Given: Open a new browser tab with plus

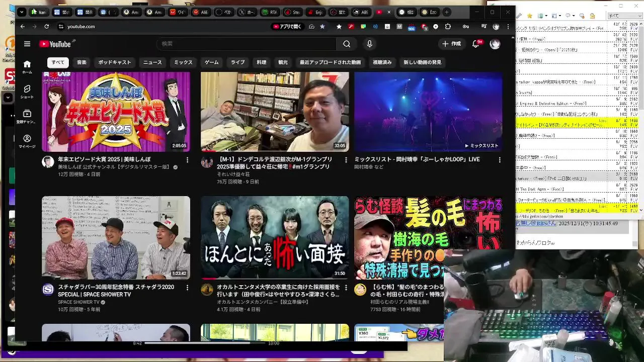Looking at the screenshot, I should (447, 12).
